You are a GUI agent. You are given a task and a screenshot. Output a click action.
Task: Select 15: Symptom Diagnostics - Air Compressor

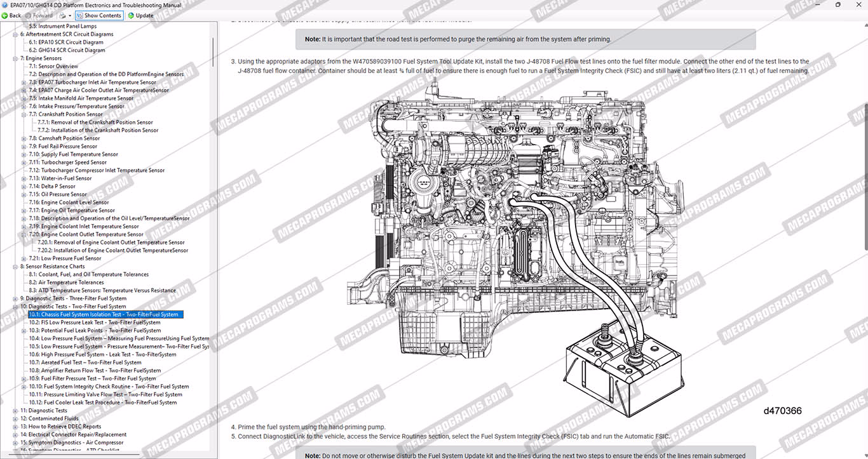click(x=72, y=442)
